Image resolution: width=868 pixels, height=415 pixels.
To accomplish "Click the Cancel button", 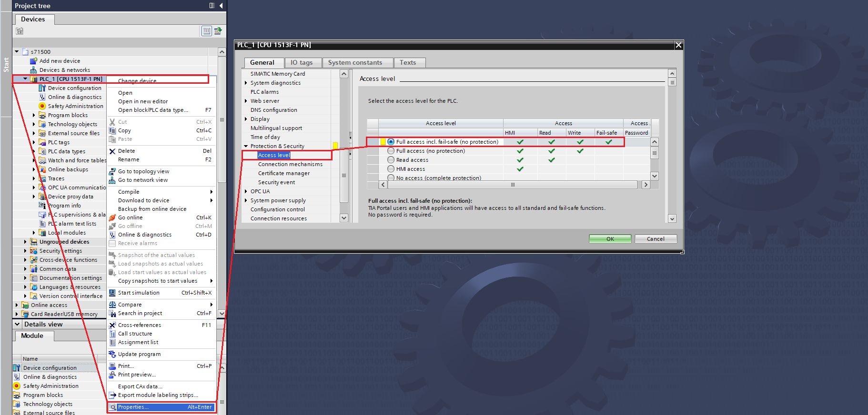I will (x=656, y=239).
